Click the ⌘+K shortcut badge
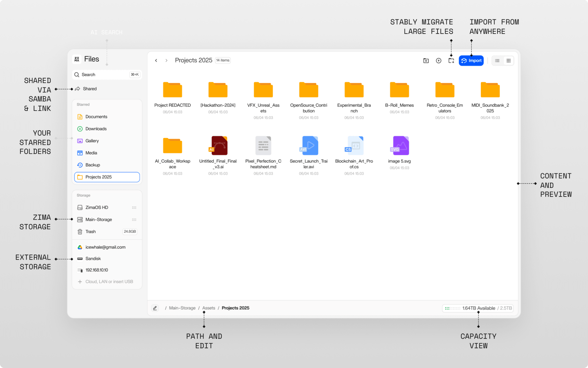The width and height of the screenshot is (588, 368). 135,74
